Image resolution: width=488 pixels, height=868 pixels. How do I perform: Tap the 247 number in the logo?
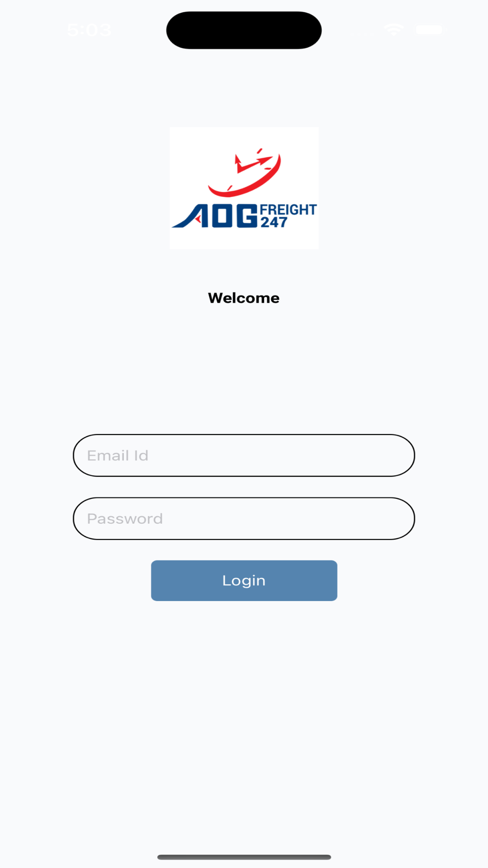(274, 223)
